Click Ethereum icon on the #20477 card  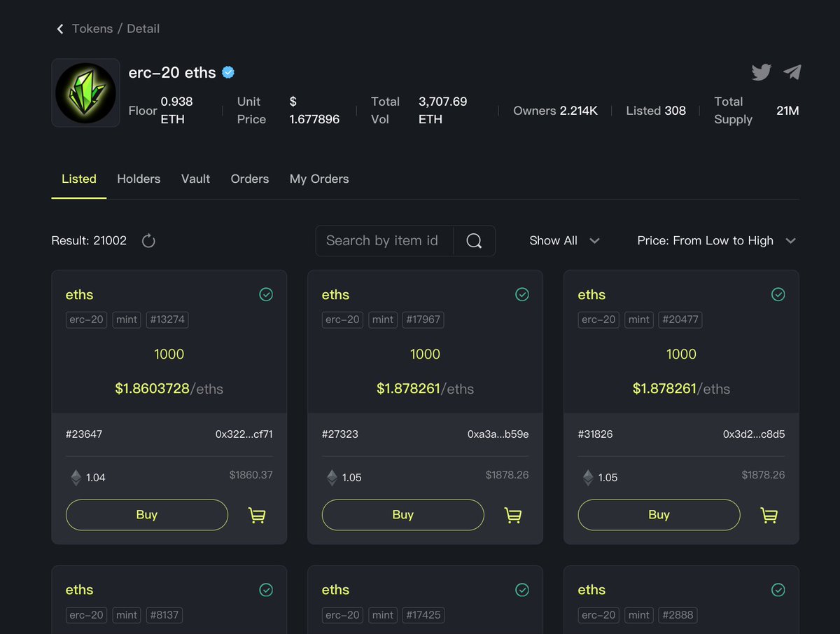tap(588, 478)
